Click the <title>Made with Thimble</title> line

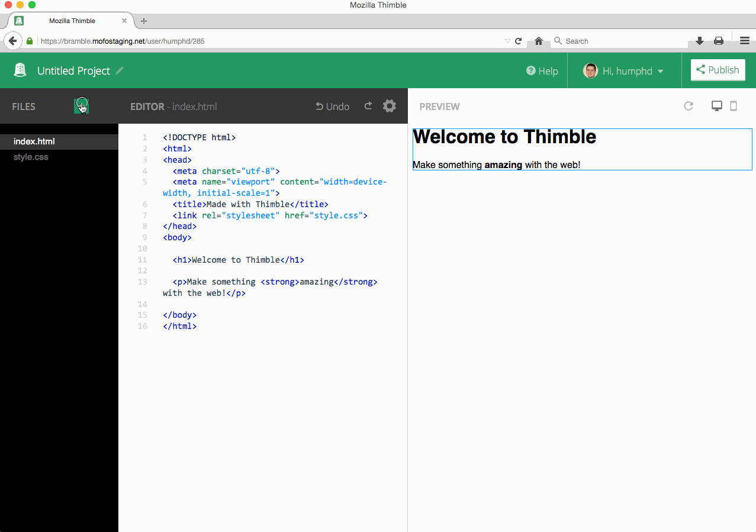tap(250, 204)
